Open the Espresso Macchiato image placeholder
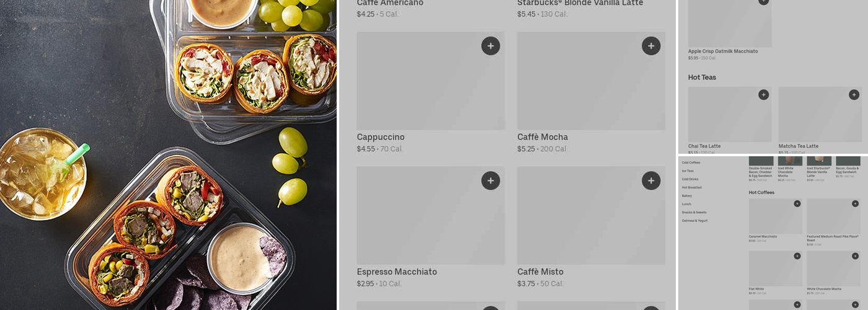Image resolution: width=868 pixels, height=310 pixels. click(x=431, y=215)
